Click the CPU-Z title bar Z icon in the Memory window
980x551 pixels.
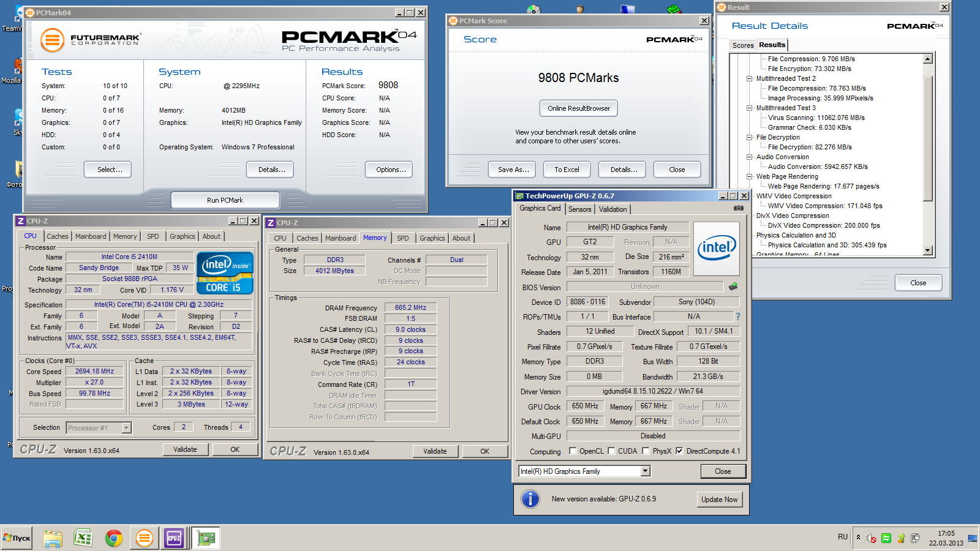(x=271, y=223)
